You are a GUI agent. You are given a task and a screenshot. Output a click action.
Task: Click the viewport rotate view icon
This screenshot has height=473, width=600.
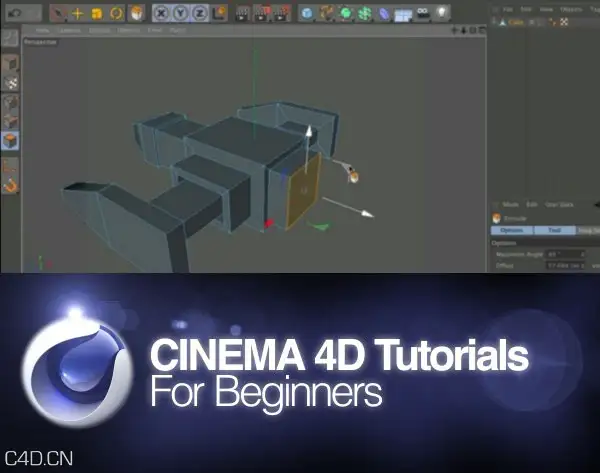473,30
